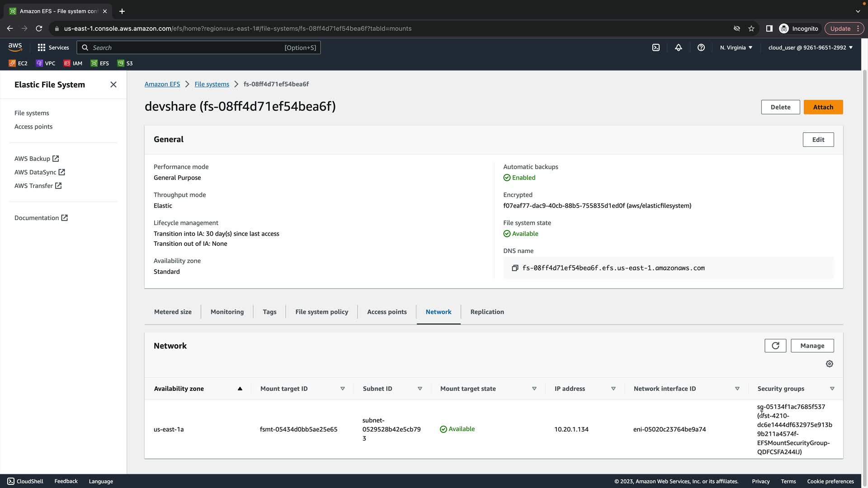Expand the cloud_user account menu
Image resolution: width=868 pixels, height=488 pixels.
810,47
